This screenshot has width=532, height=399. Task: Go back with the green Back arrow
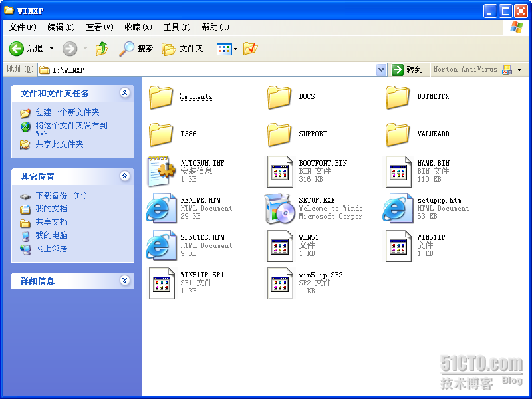click(x=16, y=49)
